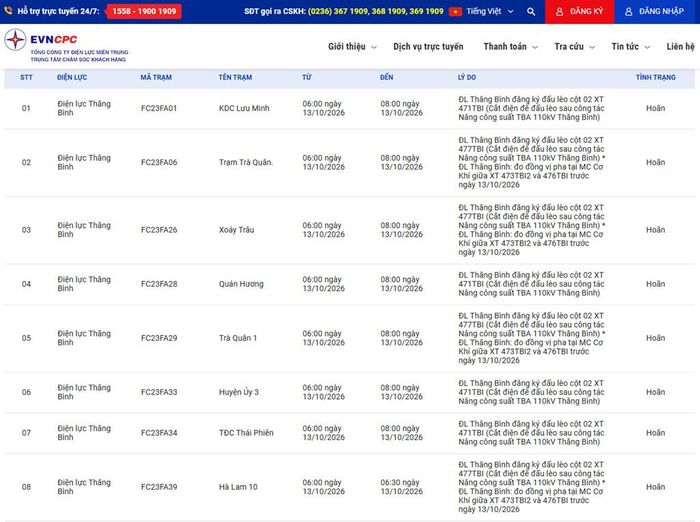Click end time 08:00 in row 07

coord(401,433)
